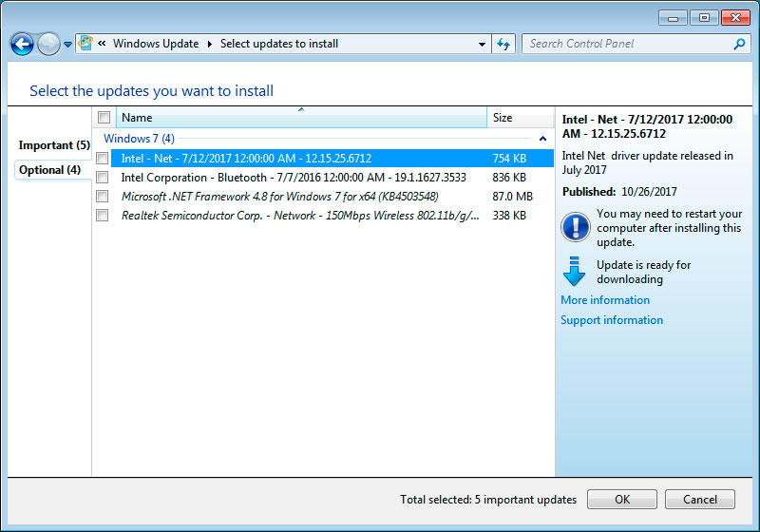760x532 pixels.
Task: Click the 836 KB size cell
Action: point(509,178)
